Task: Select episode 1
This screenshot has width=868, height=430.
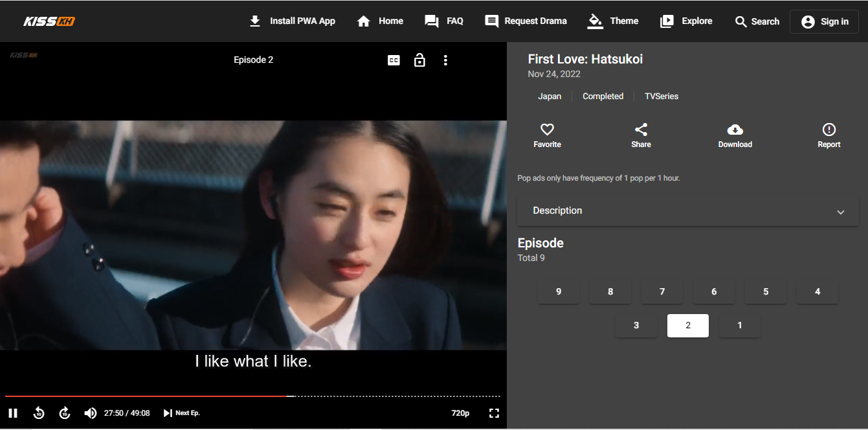Action: [740, 325]
